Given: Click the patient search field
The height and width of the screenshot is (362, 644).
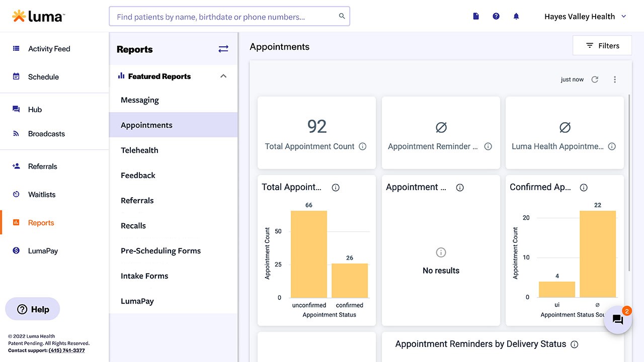Looking at the screenshot, I should (224, 17).
